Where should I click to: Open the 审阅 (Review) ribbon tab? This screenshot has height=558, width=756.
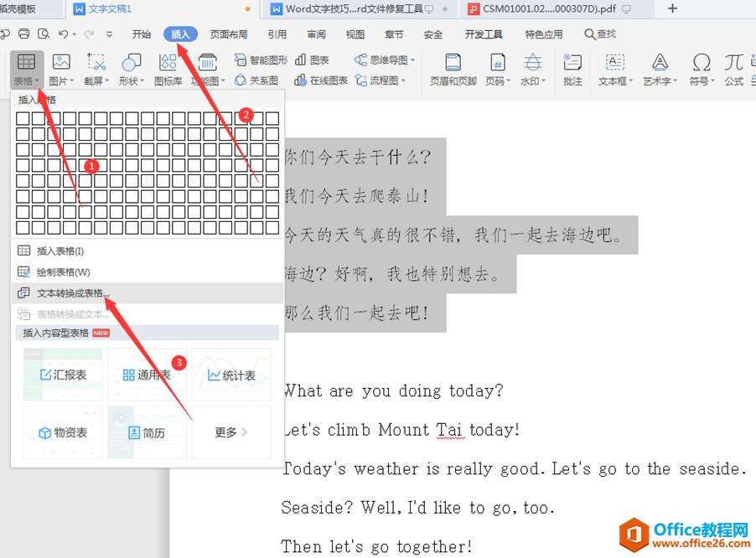(x=316, y=34)
